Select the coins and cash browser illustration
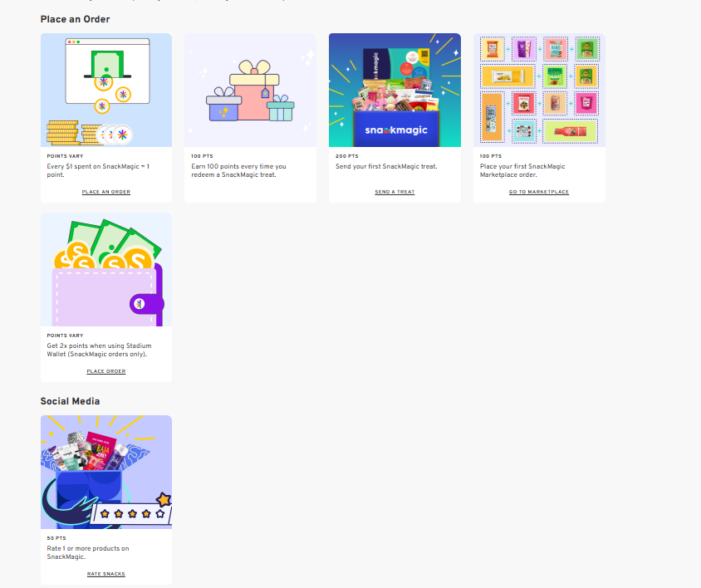 pos(106,90)
